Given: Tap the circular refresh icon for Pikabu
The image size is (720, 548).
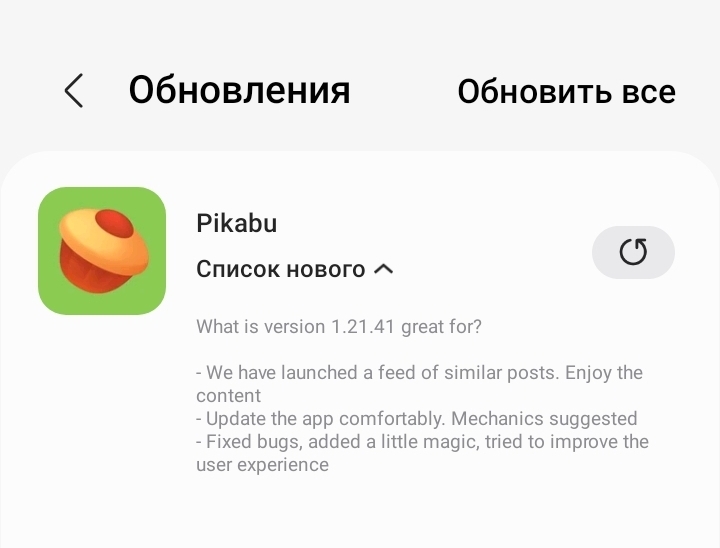Looking at the screenshot, I should 633,252.
